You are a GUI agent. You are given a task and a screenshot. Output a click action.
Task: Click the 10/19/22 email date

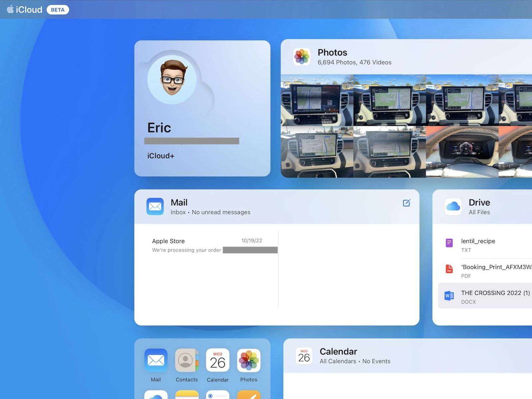pos(252,240)
